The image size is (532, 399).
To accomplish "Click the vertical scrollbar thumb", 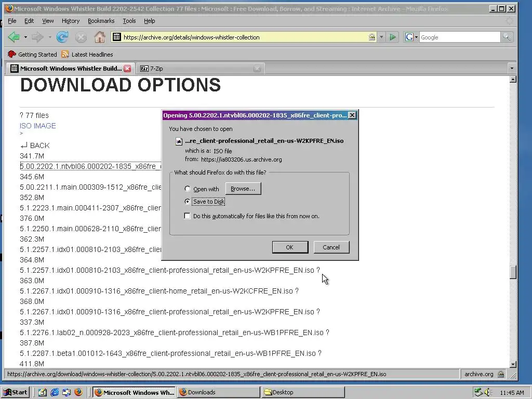I will pyautogui.click(x=513, y=272).
